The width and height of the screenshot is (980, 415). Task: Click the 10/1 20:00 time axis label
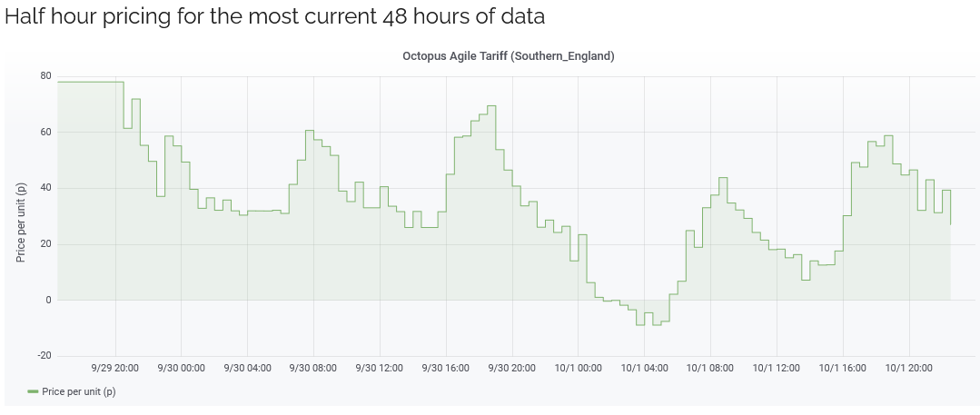[x=909, y=368]
